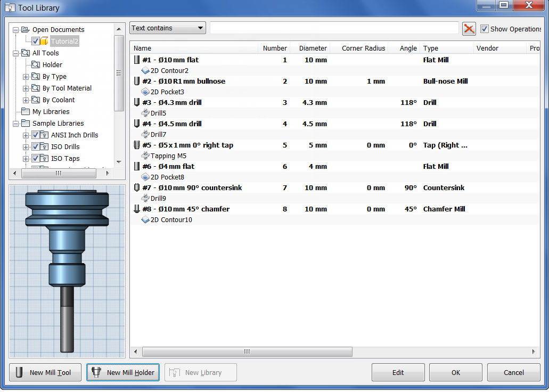This screenshot has height=392, width=549.
Task: Expand the By Tool Material node
Action: (x=26, y=88)
